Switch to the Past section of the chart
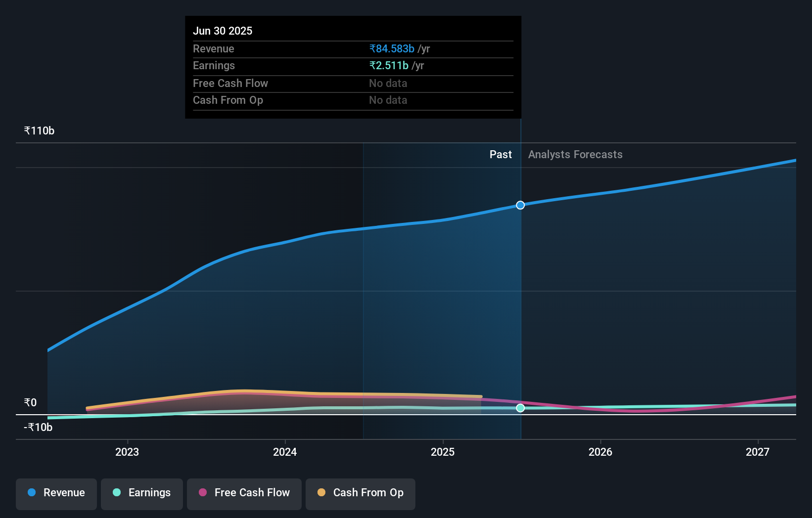 coord(501,154)
